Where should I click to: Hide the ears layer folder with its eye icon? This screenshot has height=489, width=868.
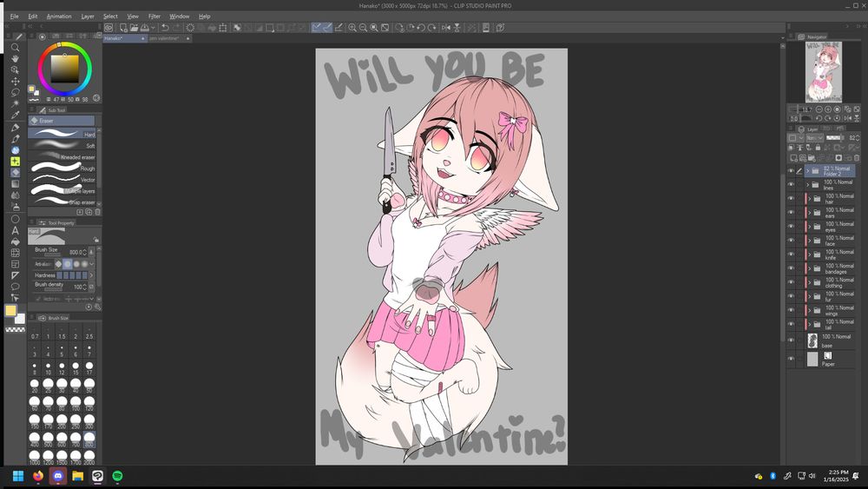point(791,212)
